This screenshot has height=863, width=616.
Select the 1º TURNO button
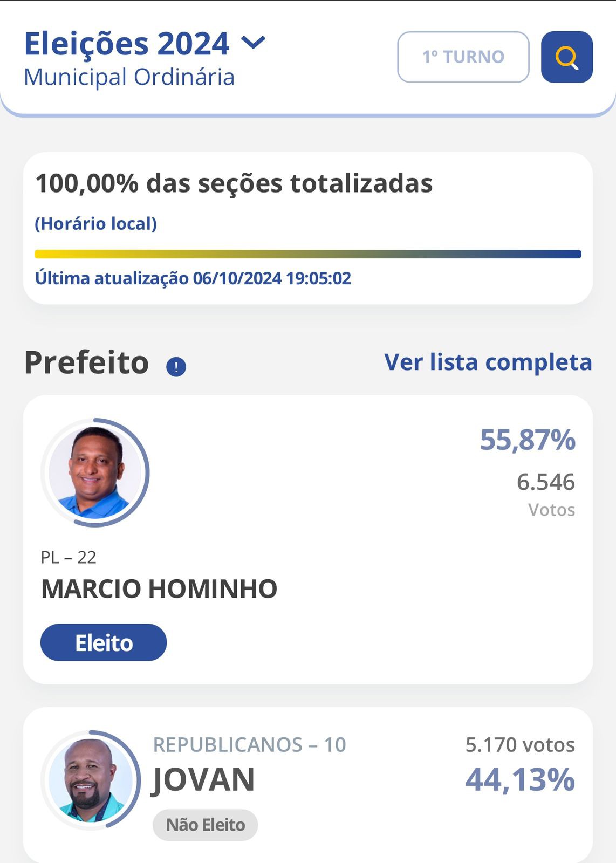[463, 57]
